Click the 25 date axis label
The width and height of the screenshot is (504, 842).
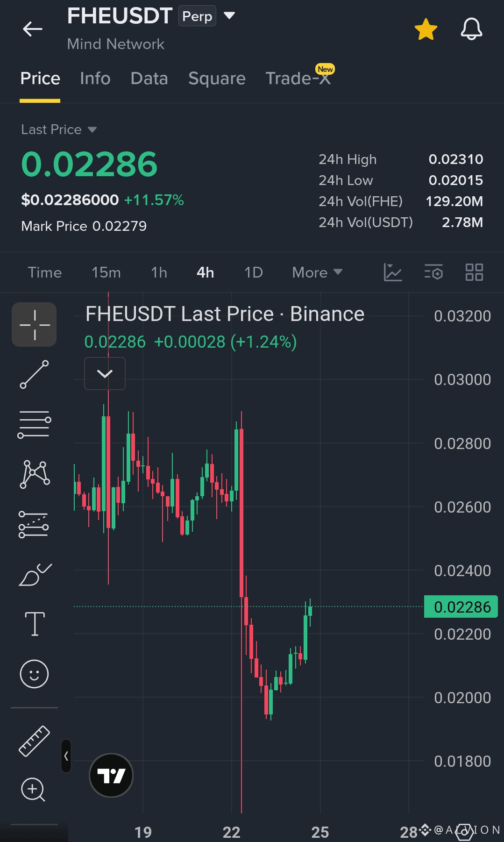(x=320, y=832)
